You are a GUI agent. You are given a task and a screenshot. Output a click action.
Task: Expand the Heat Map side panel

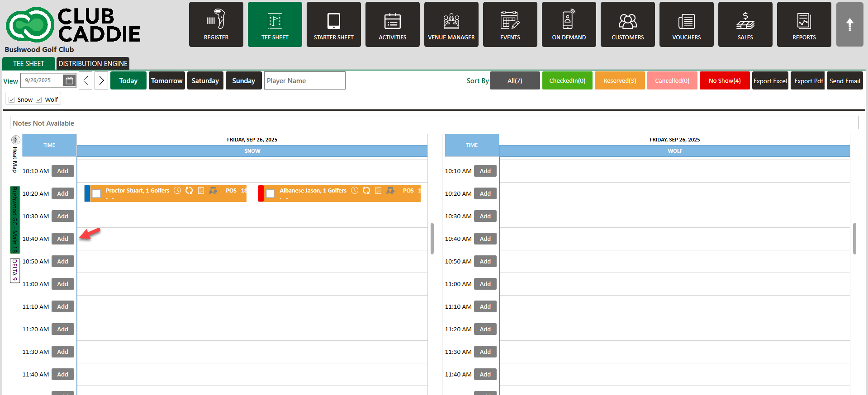pyautogui.click(x=15, y=140)
